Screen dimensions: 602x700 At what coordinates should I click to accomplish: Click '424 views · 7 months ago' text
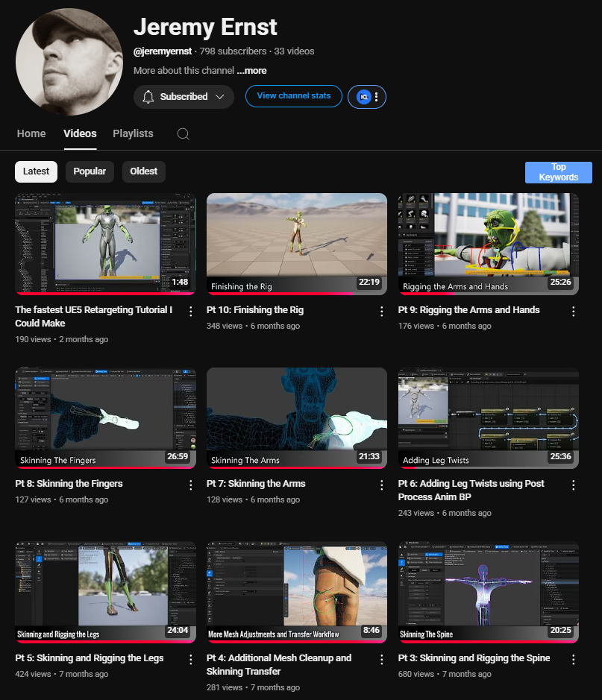point(62,674)
